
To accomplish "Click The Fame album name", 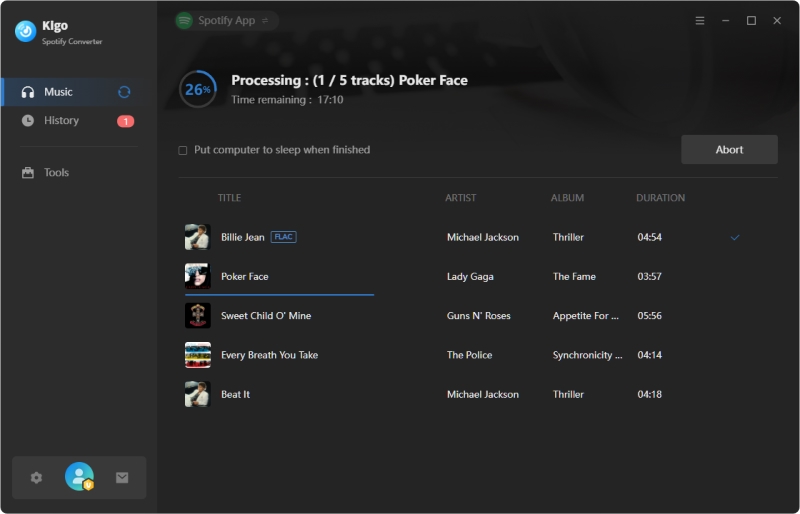I will pyautogui.click(x=574, y=276).
